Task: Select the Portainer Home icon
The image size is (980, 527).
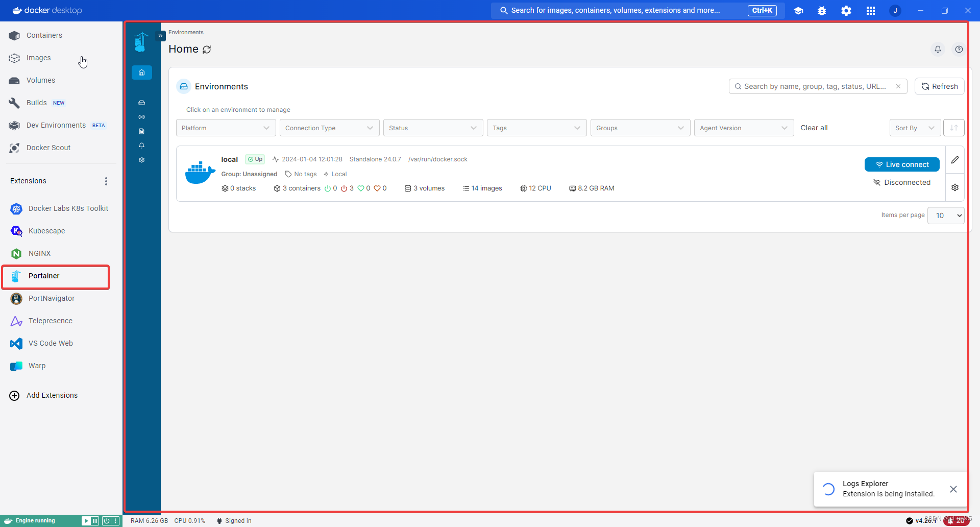Action: 142,73
